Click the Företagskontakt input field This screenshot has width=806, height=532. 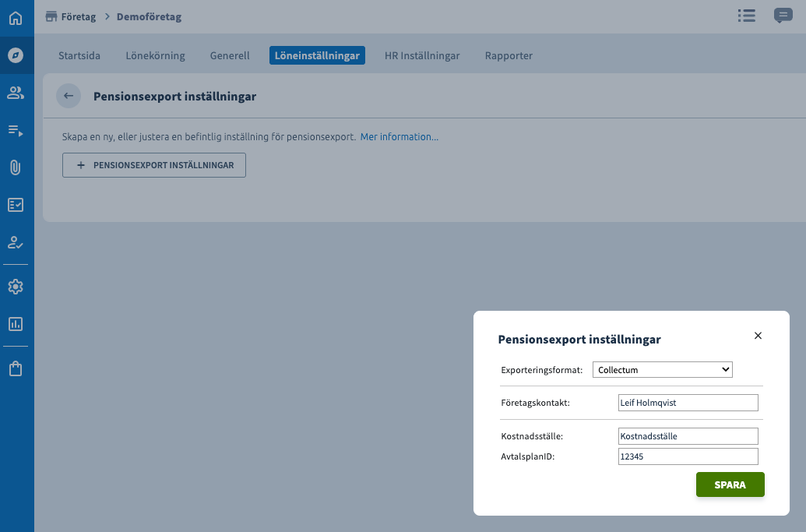point(688,403)
